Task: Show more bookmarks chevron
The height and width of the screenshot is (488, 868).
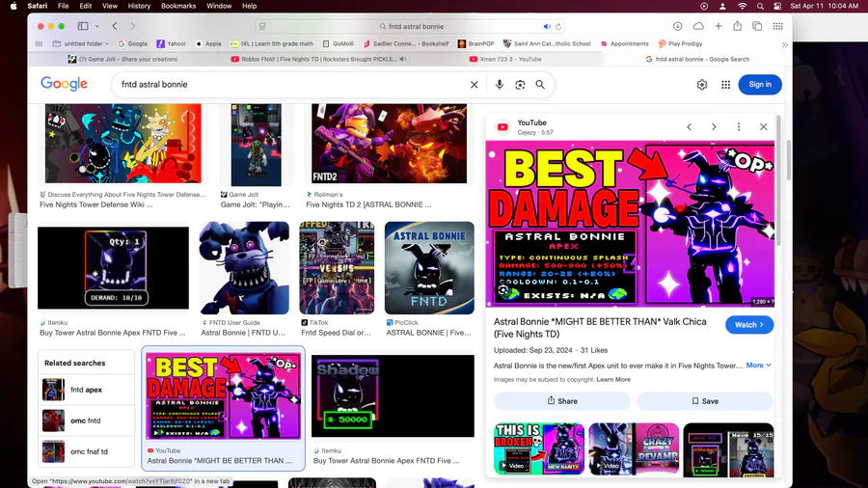Action: point(784,44)
